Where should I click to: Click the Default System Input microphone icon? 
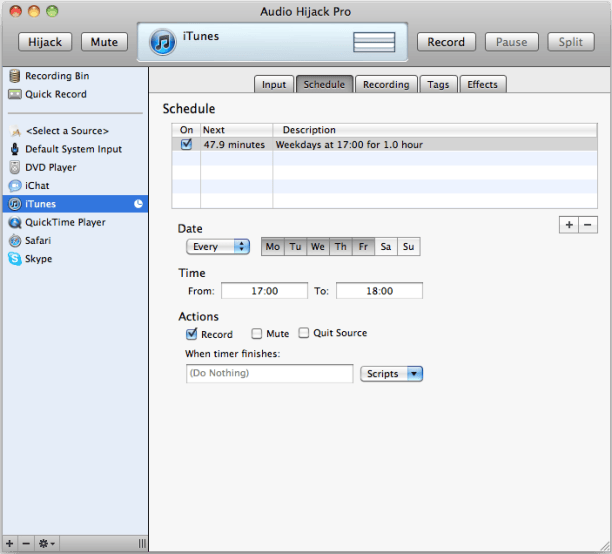point(14,149)
